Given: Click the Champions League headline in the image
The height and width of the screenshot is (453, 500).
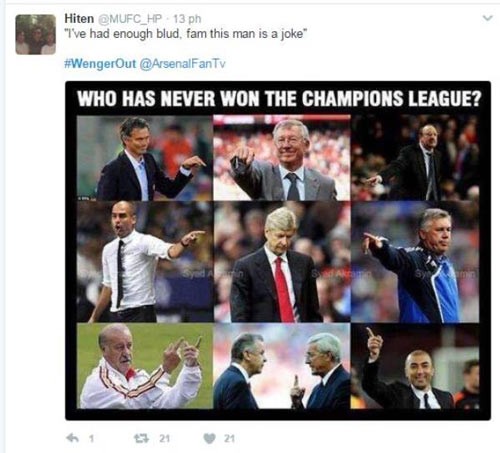Looking at the screenshot, I should (x=279, y=98).
